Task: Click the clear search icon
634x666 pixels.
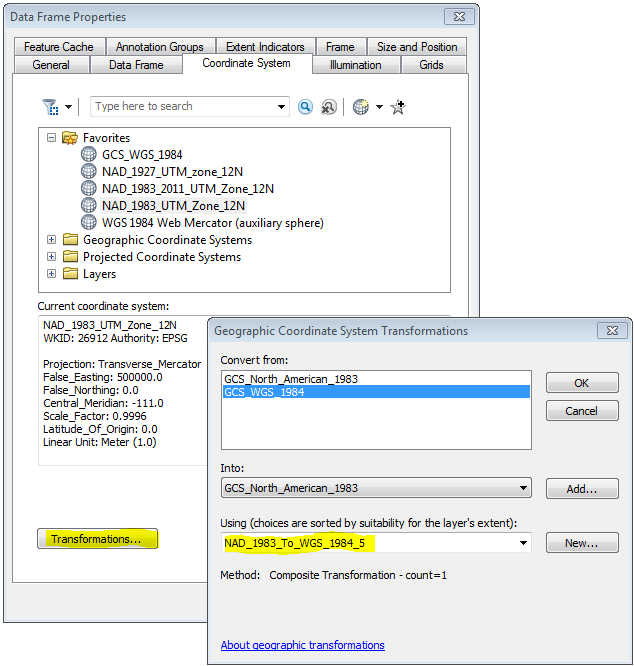Action: (328, 107)
